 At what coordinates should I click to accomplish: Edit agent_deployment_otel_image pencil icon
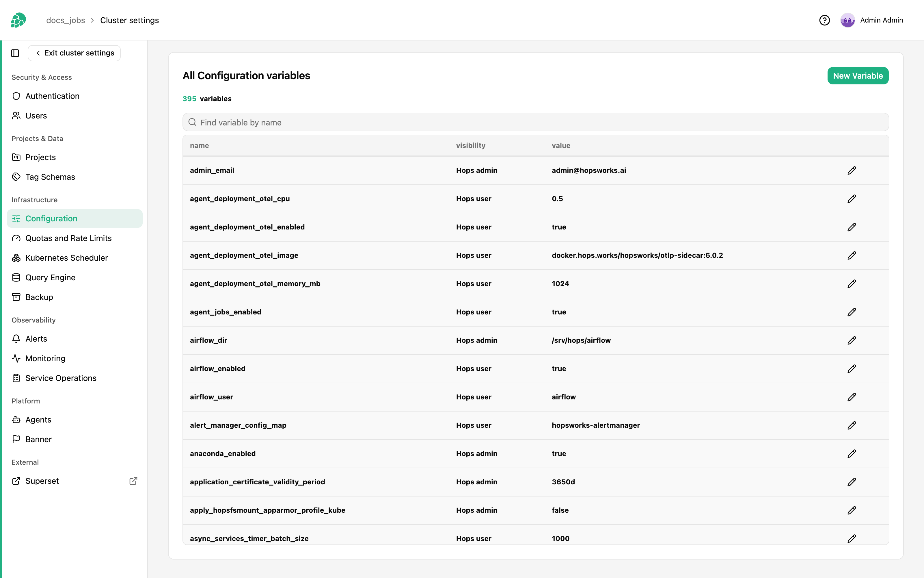coord(852,255)
